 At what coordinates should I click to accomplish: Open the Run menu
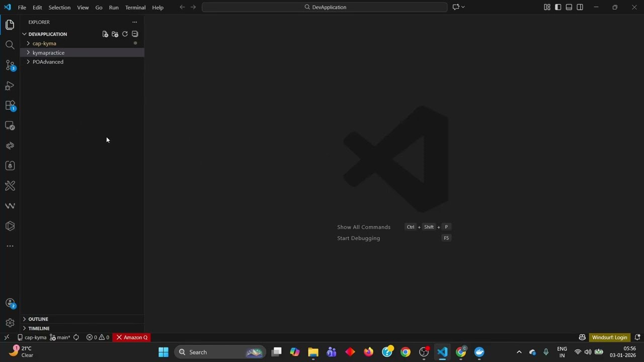[x=114, y=8]
